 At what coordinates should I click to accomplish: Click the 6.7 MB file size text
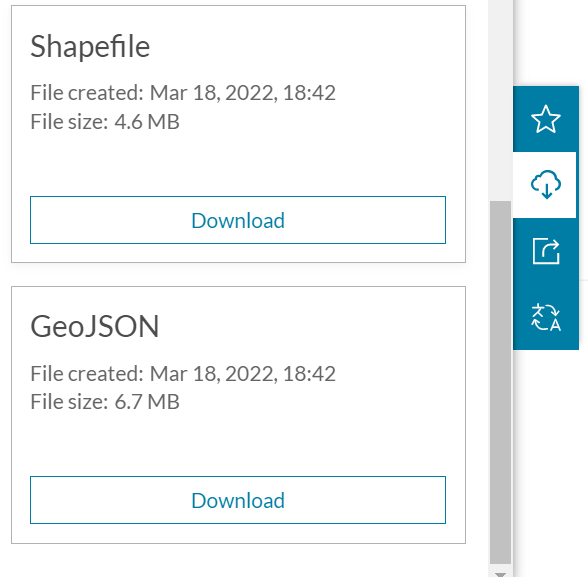[x=147, y=402]
